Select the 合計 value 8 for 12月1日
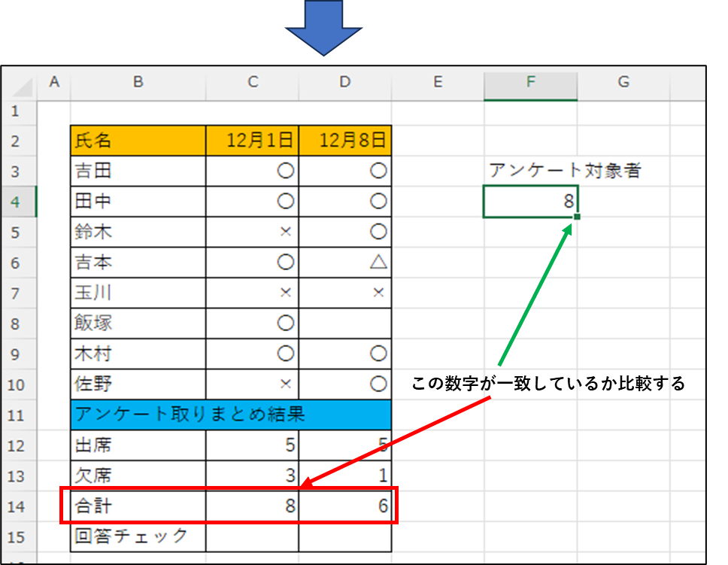The image size is (728, 565). click(252, 506)
